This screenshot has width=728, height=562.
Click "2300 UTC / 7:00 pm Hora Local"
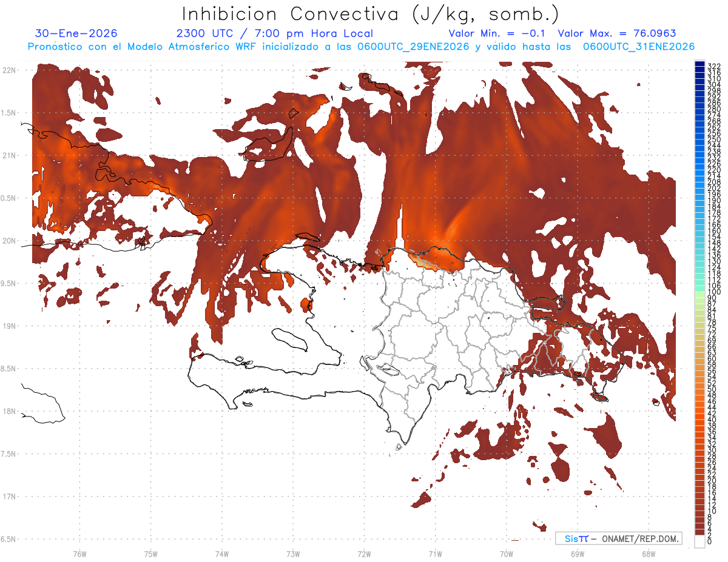pos(274,33)
